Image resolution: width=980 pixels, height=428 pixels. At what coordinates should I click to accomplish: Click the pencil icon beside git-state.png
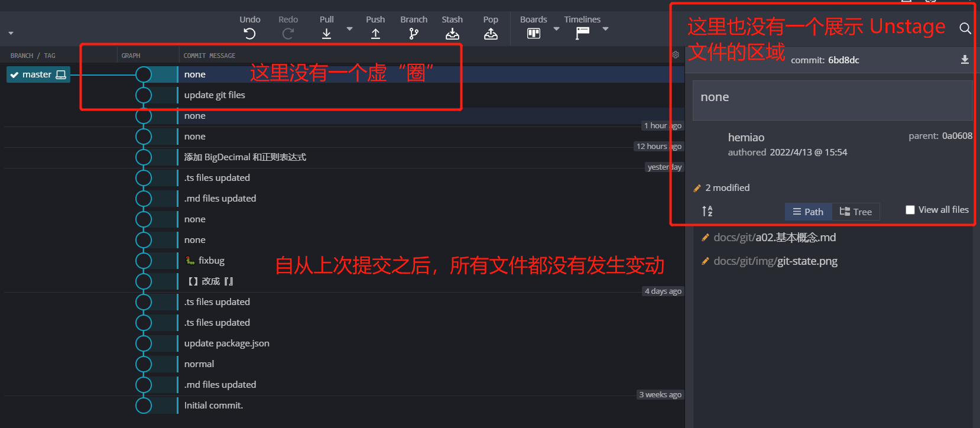click(705, 261)
